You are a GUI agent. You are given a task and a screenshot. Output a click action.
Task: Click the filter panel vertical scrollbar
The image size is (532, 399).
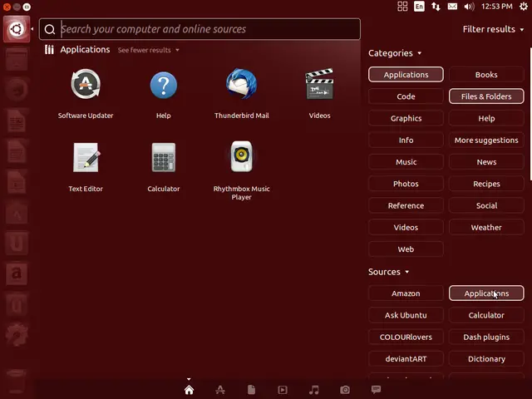pyautogui.click(x=530, y=114)
